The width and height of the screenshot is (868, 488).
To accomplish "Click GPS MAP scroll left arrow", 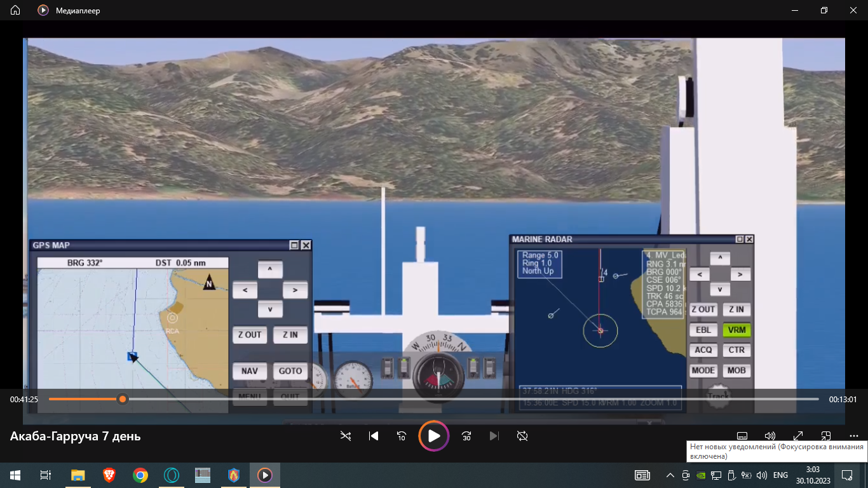I will (x=245, y=290).
